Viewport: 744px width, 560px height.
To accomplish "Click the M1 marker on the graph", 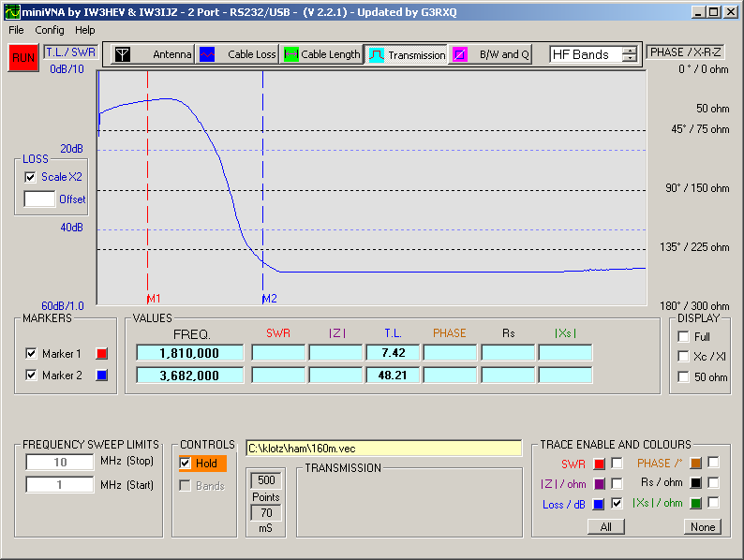I will pyautogui.click(x=154, y=299).
